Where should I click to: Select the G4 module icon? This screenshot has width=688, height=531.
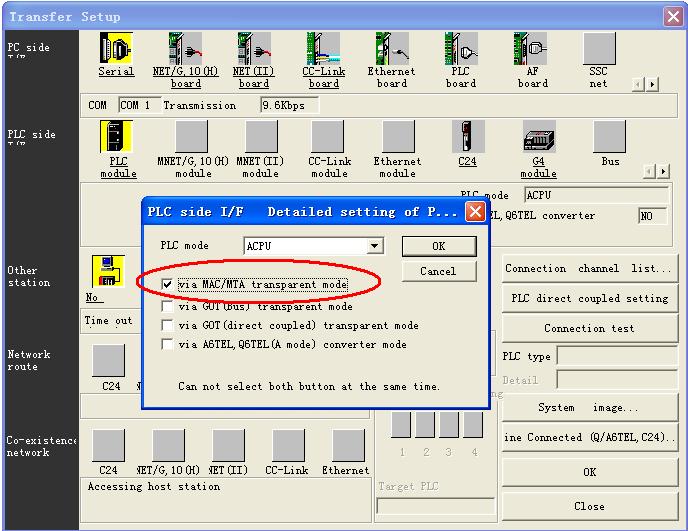pyautogui.click(x=538, y=137)
